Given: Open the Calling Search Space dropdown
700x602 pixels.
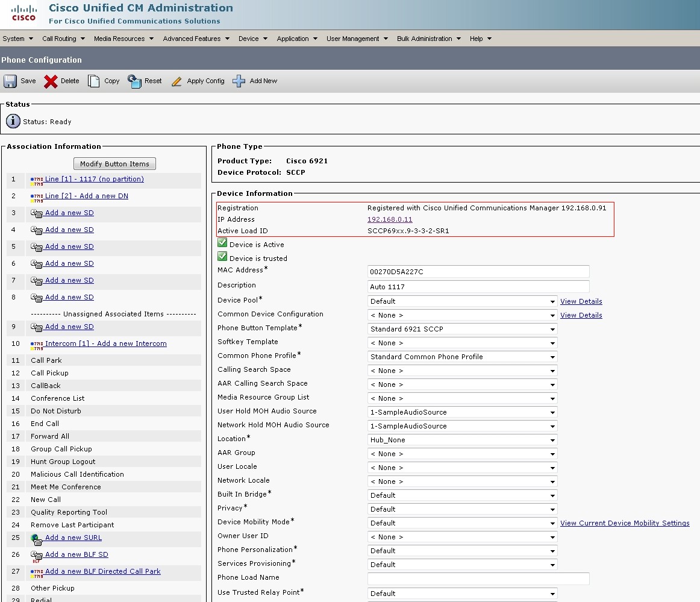Looking at the screenshot, I should (x=462, y=371).
